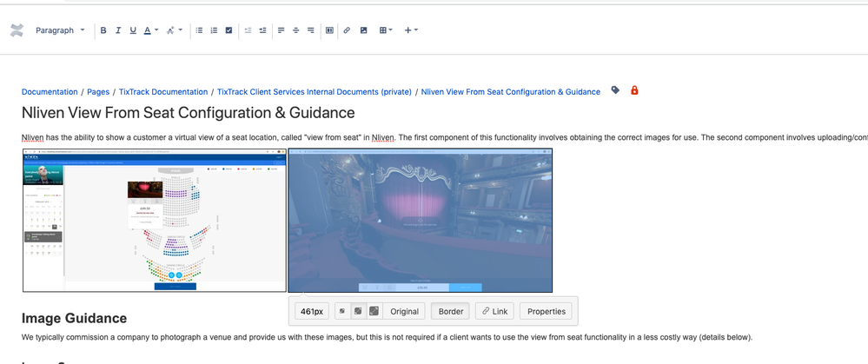
Task: Open the page labels tag icon
Action: click(x=615, y=90)
